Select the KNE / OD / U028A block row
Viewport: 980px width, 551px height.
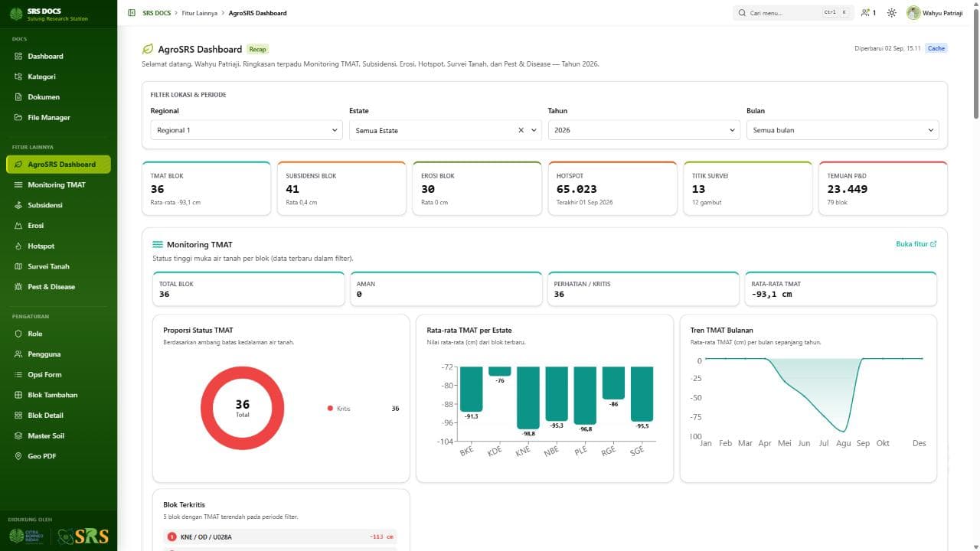click(280, 537)
